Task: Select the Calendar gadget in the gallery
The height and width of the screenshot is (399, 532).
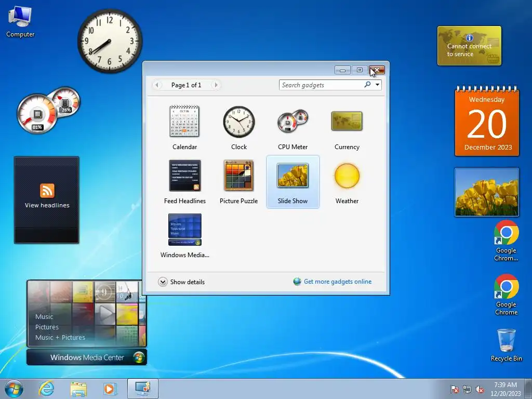Action: pos(184,128)
